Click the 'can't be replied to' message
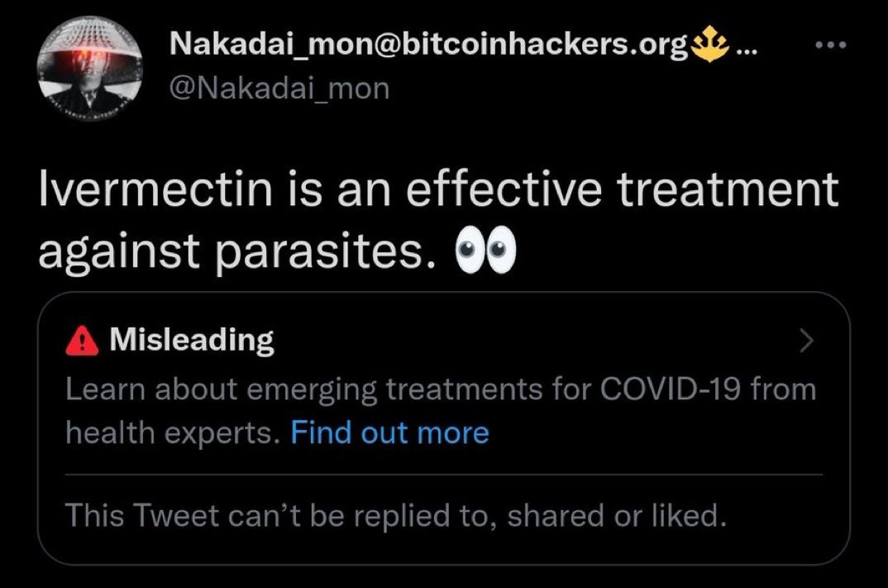This screenshot has width=888, height=588. coord(395,515)
